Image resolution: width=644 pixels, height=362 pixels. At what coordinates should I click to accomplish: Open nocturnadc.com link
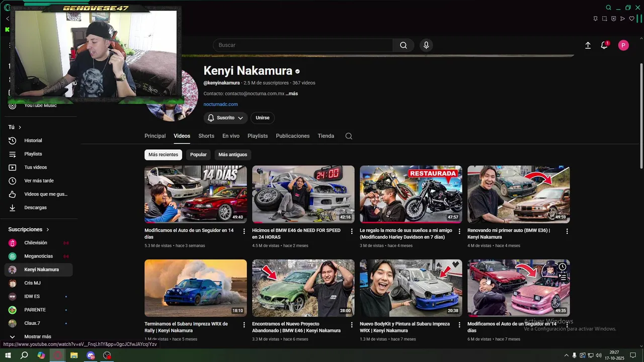221,105
